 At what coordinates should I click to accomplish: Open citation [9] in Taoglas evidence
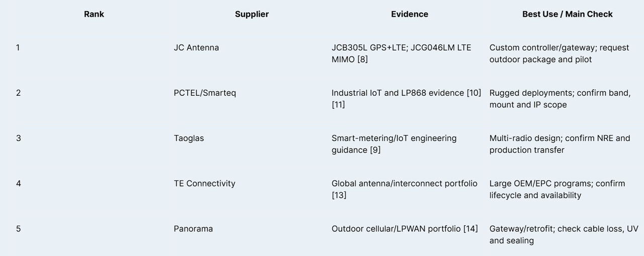click(x=375, y=150)
